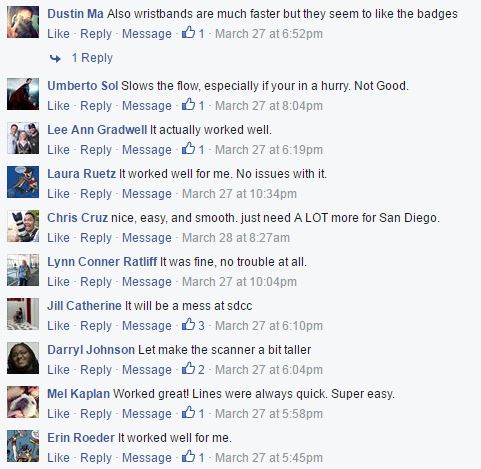Reply to Umberto Sol's comment

[x=96, y=106]
